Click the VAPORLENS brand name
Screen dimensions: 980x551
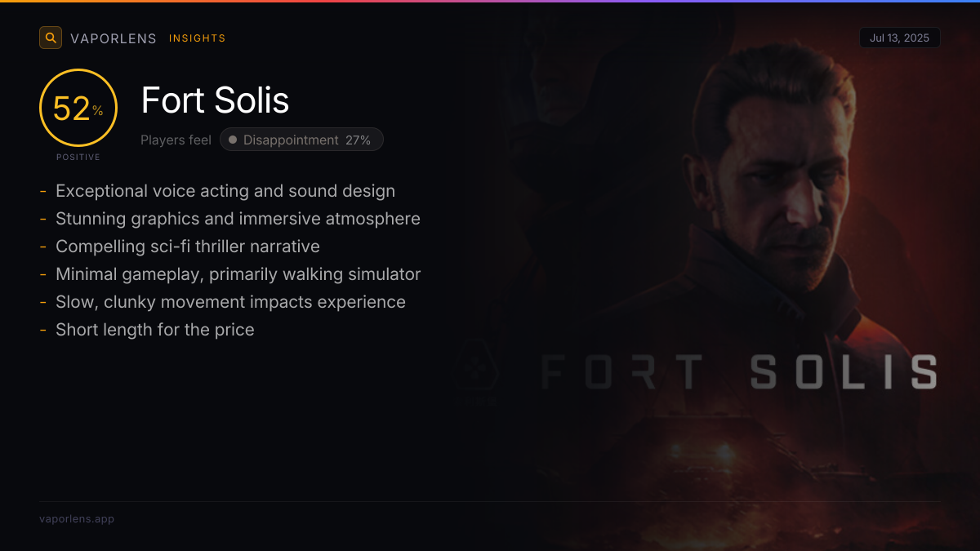[x=113, y=38]
